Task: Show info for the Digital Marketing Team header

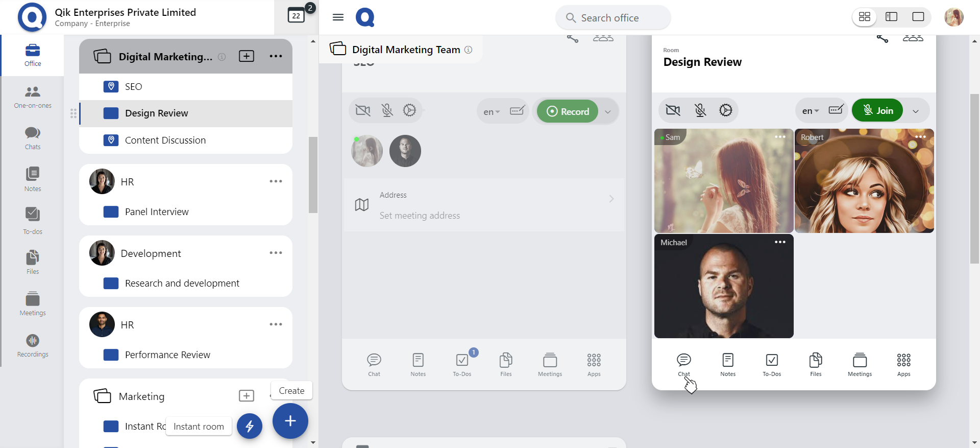Action: [468, 50]
